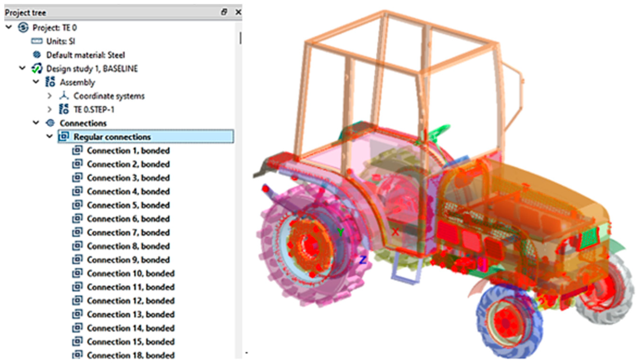Click the Connection 8 bonded icon

point(77,246)
